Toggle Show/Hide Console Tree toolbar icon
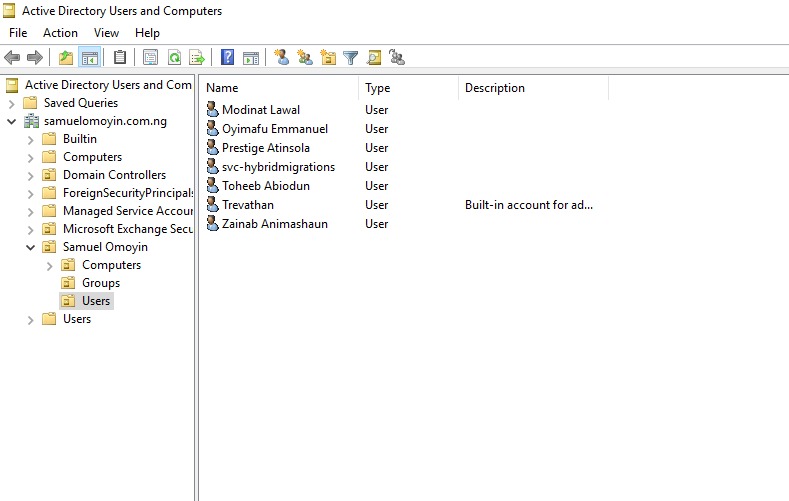The width and height of the screenshot is (789, 501). tap(90, 57)
